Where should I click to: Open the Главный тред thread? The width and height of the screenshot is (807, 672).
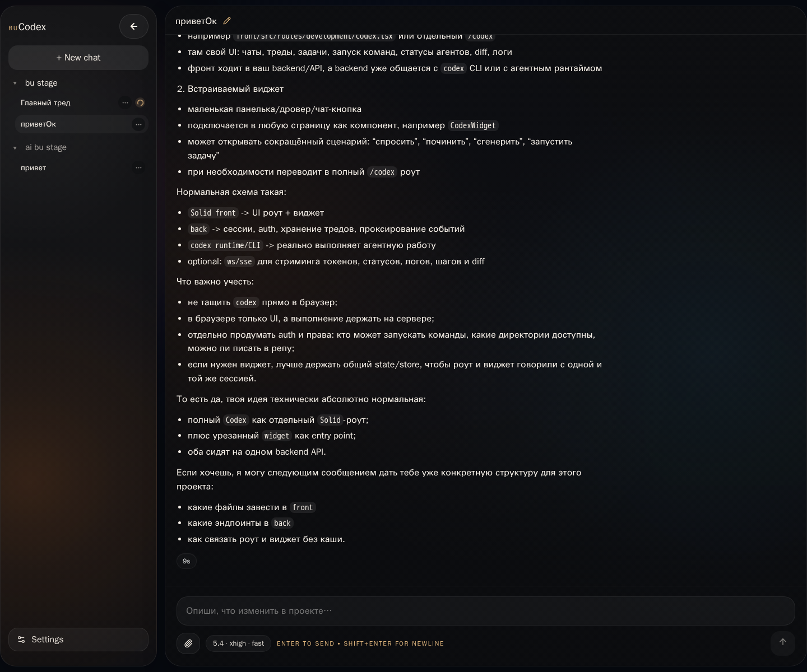pos(46,103)
